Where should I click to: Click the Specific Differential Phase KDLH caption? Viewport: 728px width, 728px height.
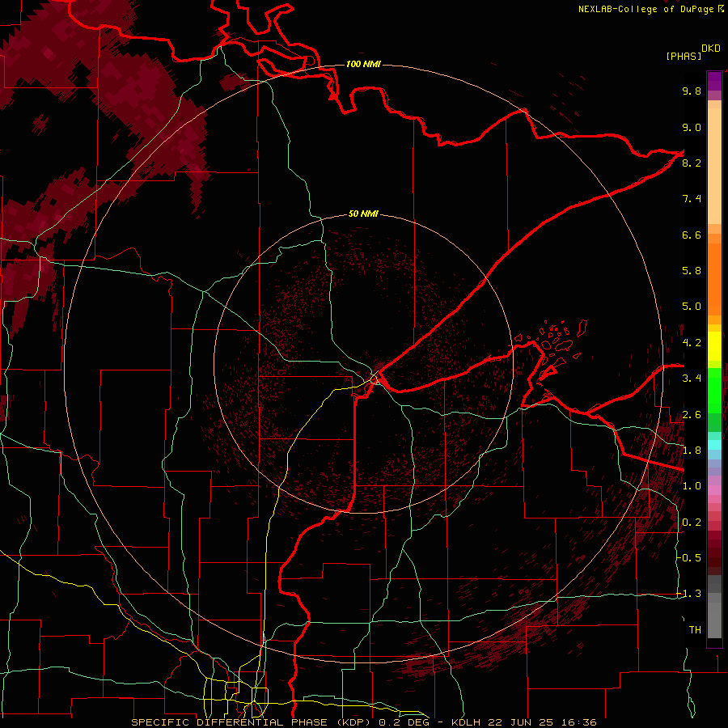click(x=363, y=722)
